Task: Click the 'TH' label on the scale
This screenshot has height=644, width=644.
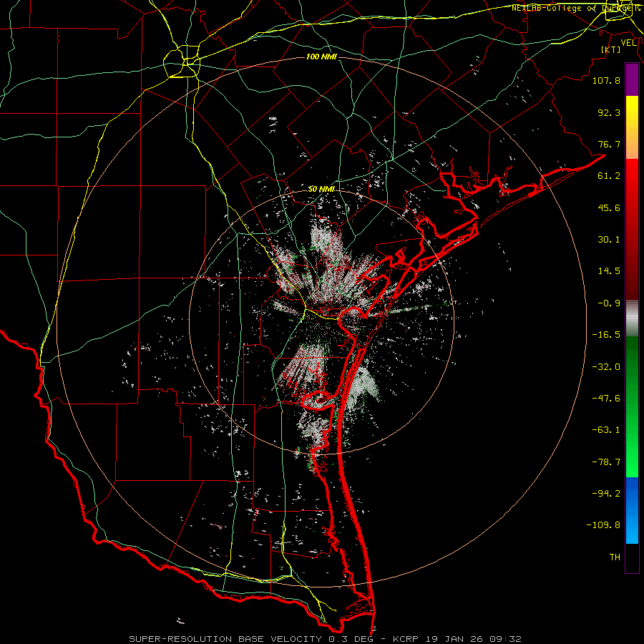Action: [x=615, y=557]
